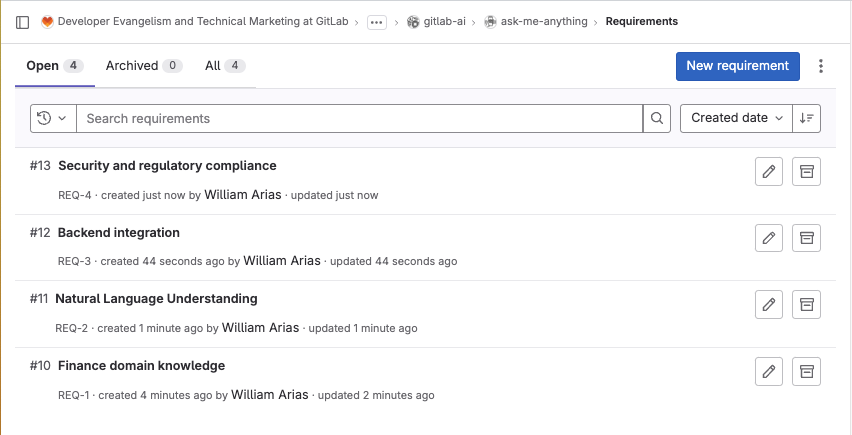
Task: Archive the Natural Language Understanding requirement
Action: pos(806,304)
